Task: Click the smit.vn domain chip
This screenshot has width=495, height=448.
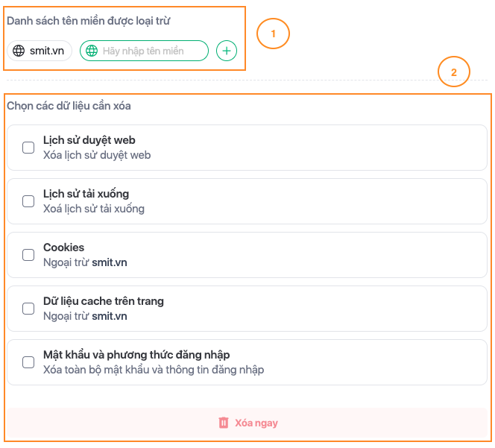Action: coord(40,51)
